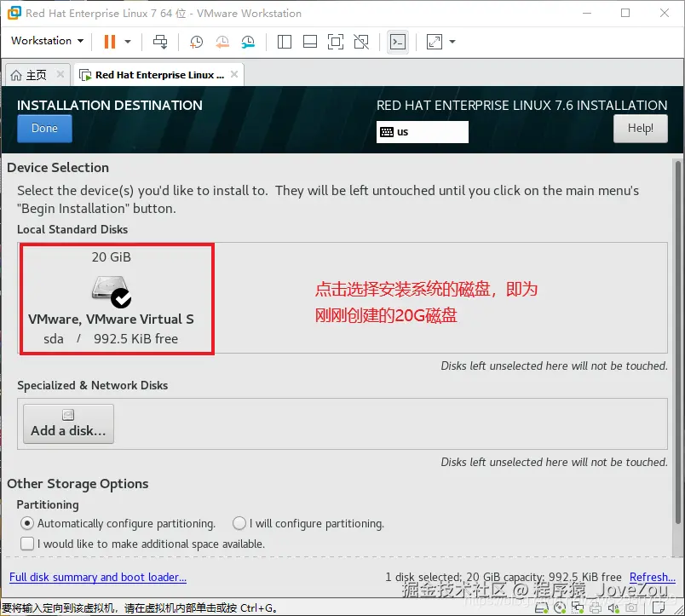
Task: Select the 20 GiB VMware Virtual disk
Action: coord(117,298)
